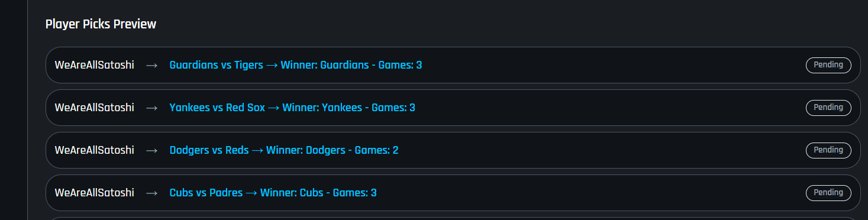
Task: Click the Player Picks Preview heading
Action: click(101, 24)
